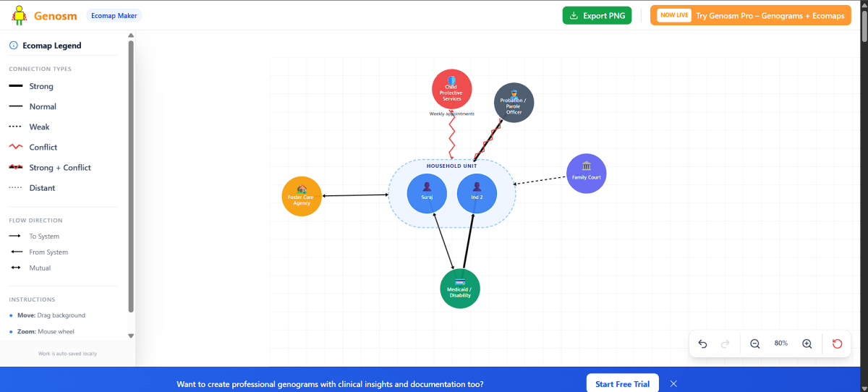The image size is (868, 392).
Task: Reset the ecomap with the red icon
Action: (838, 344)
